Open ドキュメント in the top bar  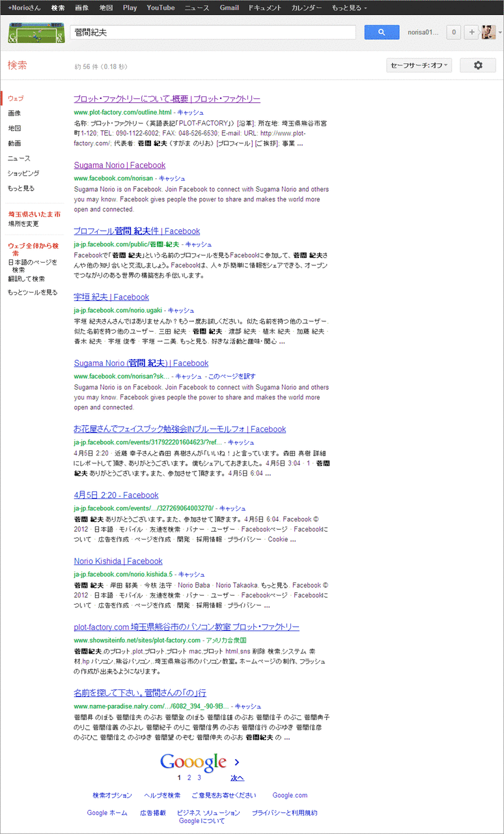point(265,8)
